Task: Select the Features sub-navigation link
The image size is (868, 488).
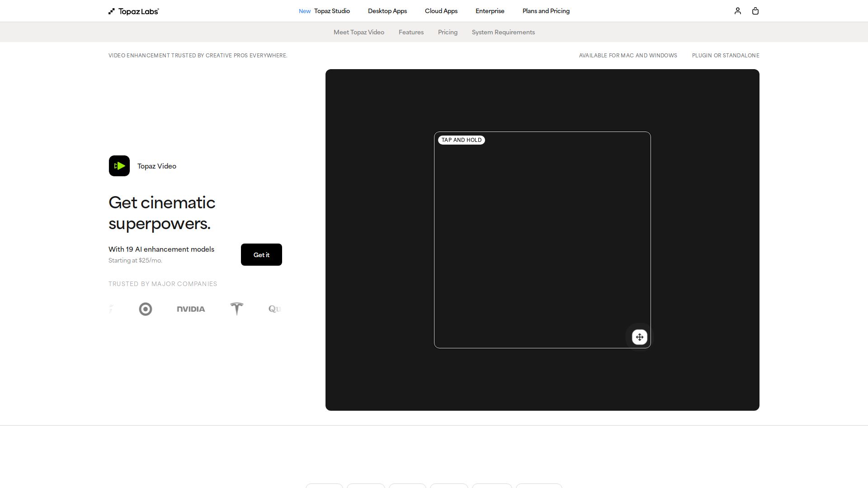Action: pyautogui.click(x=411, y=32)
